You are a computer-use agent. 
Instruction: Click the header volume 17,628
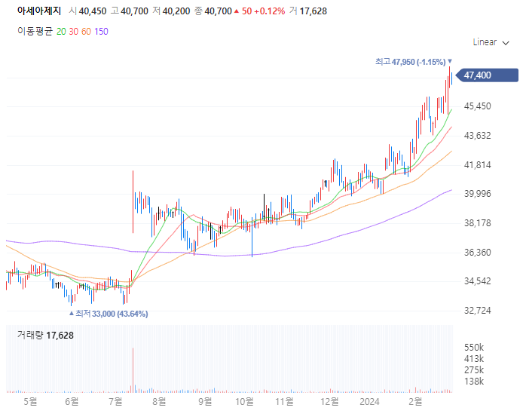click(x=313, y=11)
